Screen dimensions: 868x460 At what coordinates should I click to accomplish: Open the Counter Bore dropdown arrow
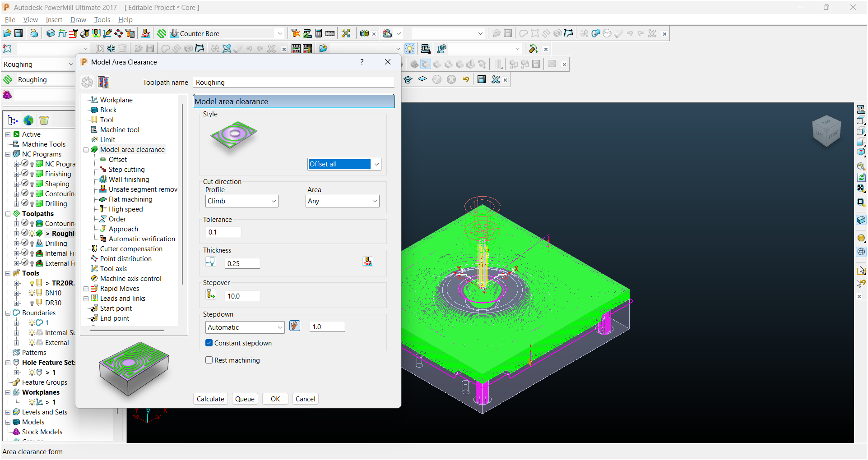(279, 33)
